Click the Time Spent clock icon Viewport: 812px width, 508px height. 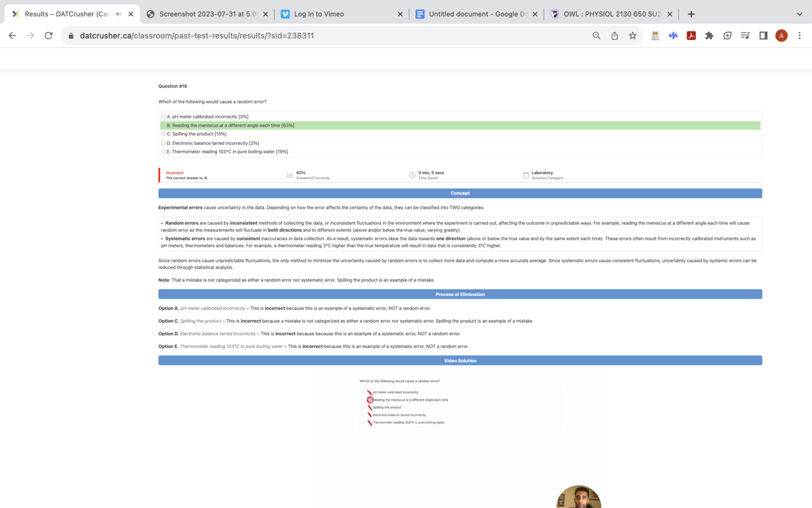tap(412, 175)
